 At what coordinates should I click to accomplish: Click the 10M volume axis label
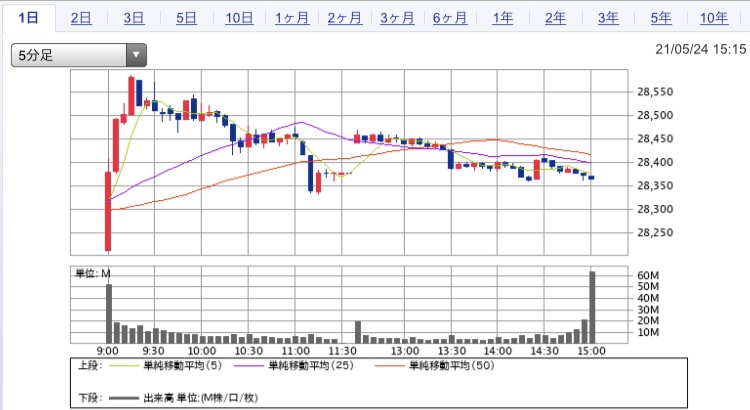[x=648, y=332]
